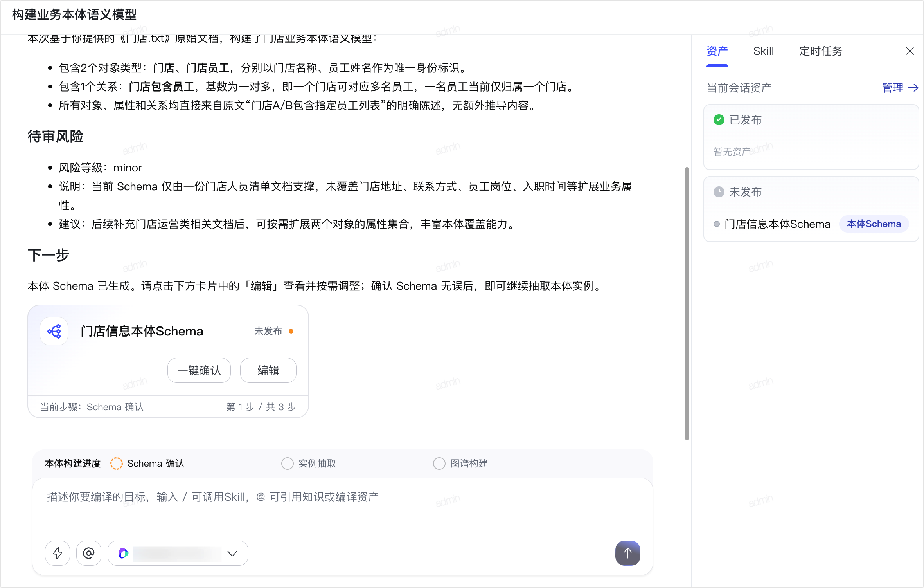Click the lightning Skill shortcut icon
The height and width of the screenshot is (588, 924).
[58, 553]
